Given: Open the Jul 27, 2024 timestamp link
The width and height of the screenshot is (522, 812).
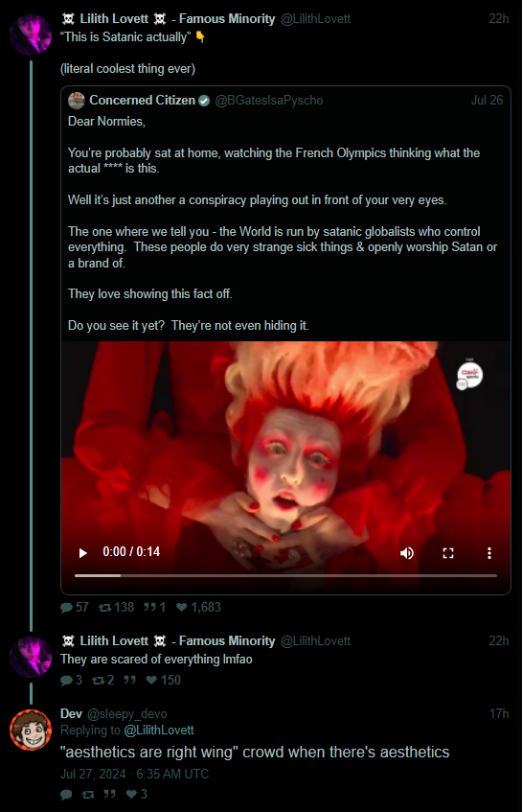Looking at the screenshot, I should 134,774.
